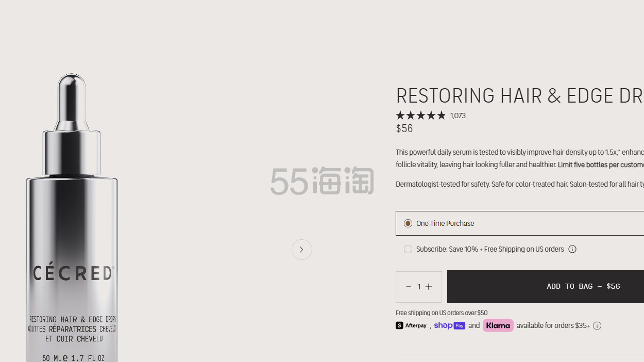644x362 pixels.
Task: Click the Shop Pay logo
Action: click(x=449, y=325)
